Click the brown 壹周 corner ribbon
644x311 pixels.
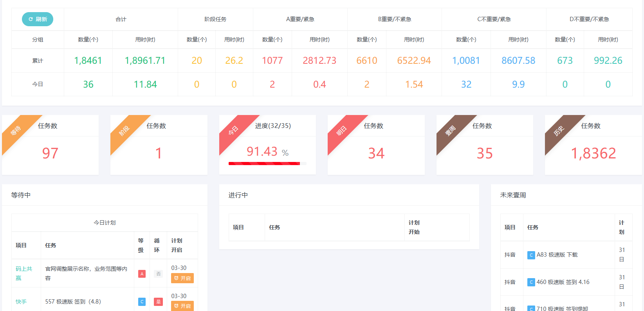451,130
